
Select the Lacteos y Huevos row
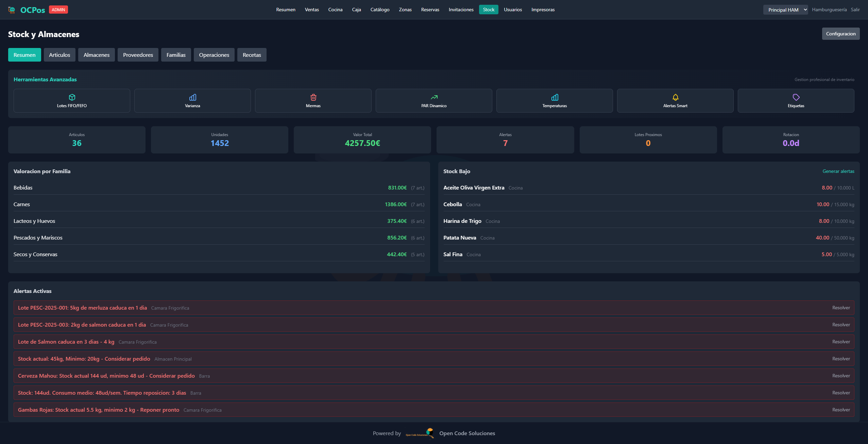pos(219,221)
